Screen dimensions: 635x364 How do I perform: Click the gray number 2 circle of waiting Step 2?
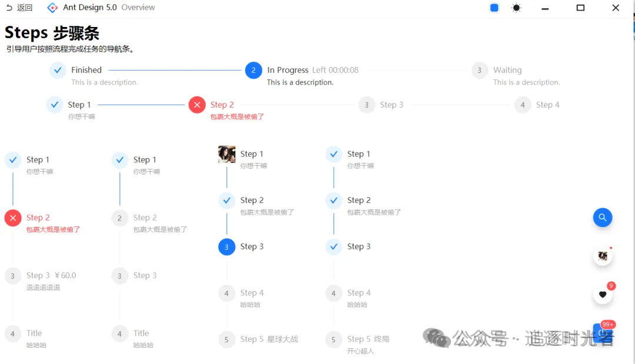(x=120, y=218)
